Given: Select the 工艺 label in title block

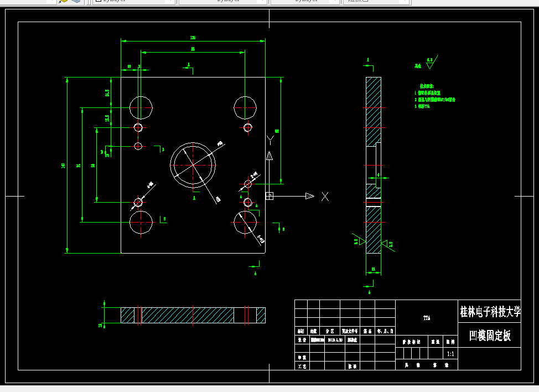Looking at the screenshot, I should [x=302, y=367].
